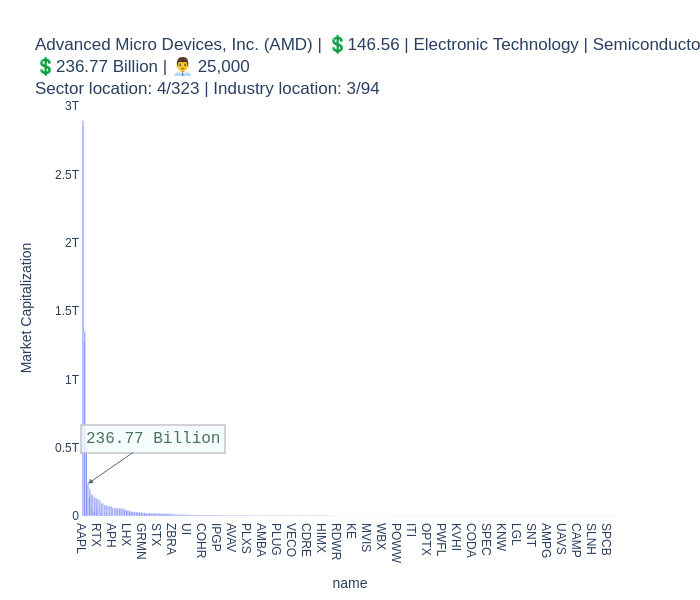The image size is (700, 600).
Task: Click the COHR axis tick label
Action: click(x=201, y=541)
